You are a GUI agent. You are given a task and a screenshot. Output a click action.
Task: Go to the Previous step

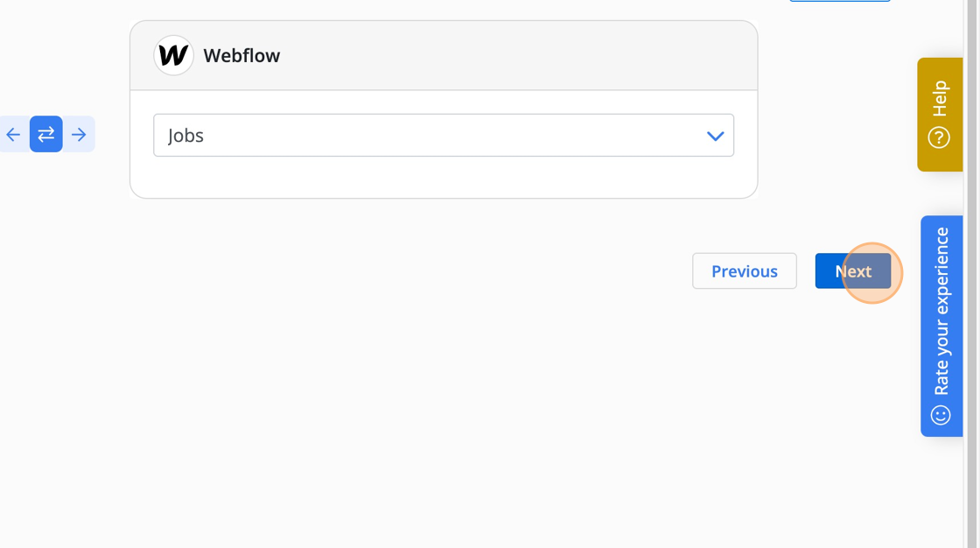click(x=745, y=270)
